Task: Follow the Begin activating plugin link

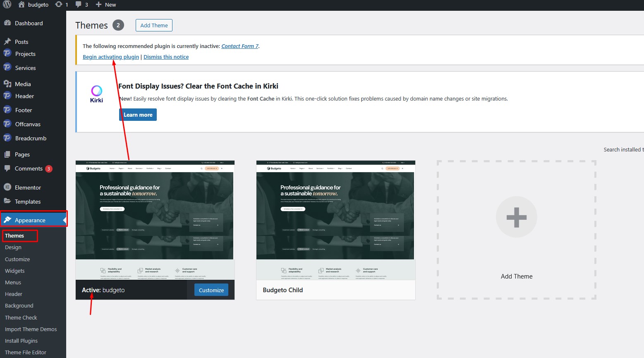Action: point(110,57)
